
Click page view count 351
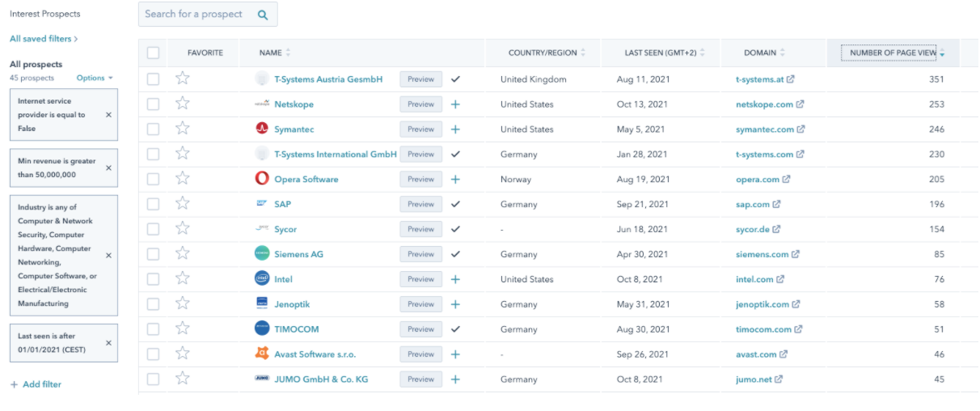click(x=936, y=79)
